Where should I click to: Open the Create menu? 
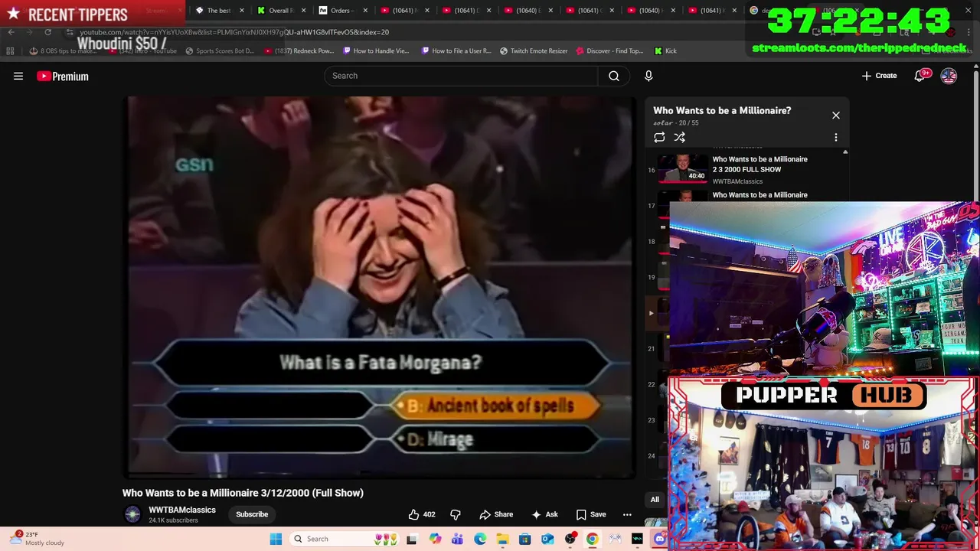point(879,76)
